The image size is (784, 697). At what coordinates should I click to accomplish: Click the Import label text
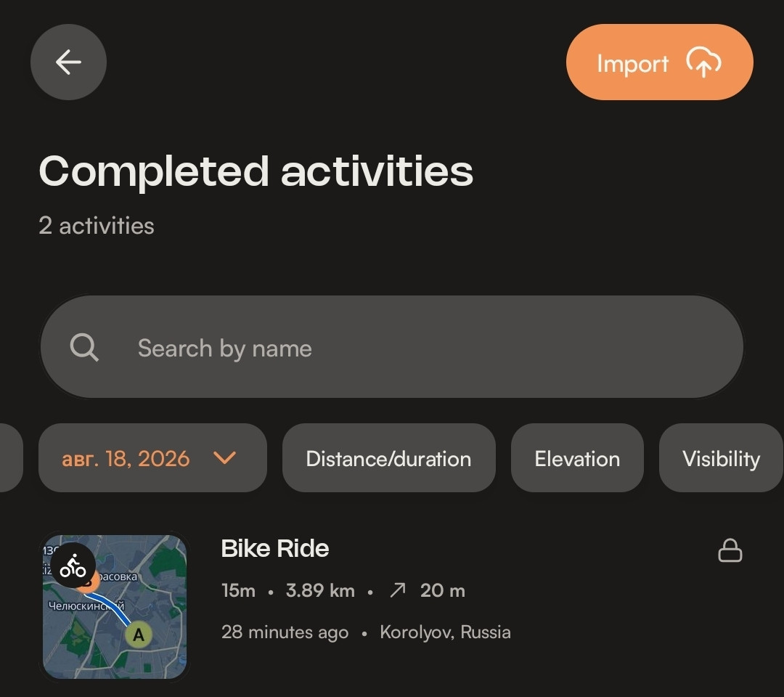(x=632, y=64)
